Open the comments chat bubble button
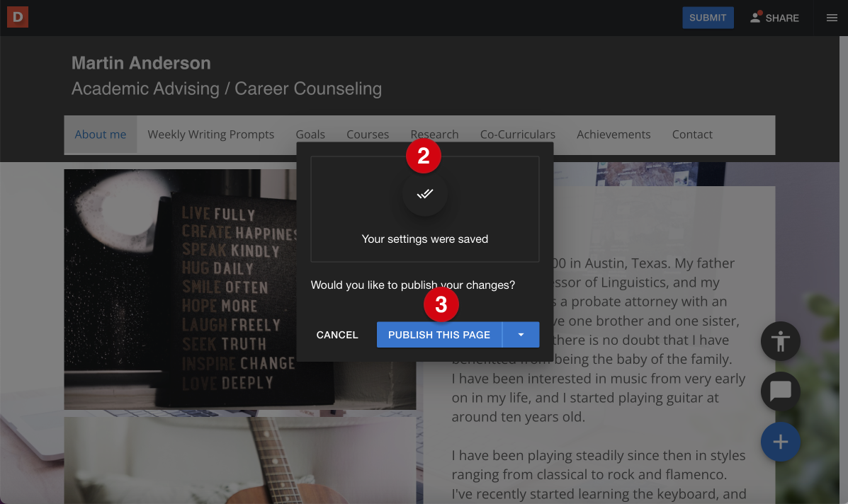This screenshot has width=848, height=504. (x=781, y=391)
